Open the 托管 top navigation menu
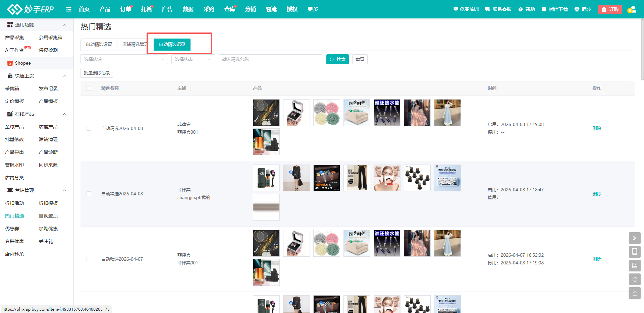 click(147, 9)
